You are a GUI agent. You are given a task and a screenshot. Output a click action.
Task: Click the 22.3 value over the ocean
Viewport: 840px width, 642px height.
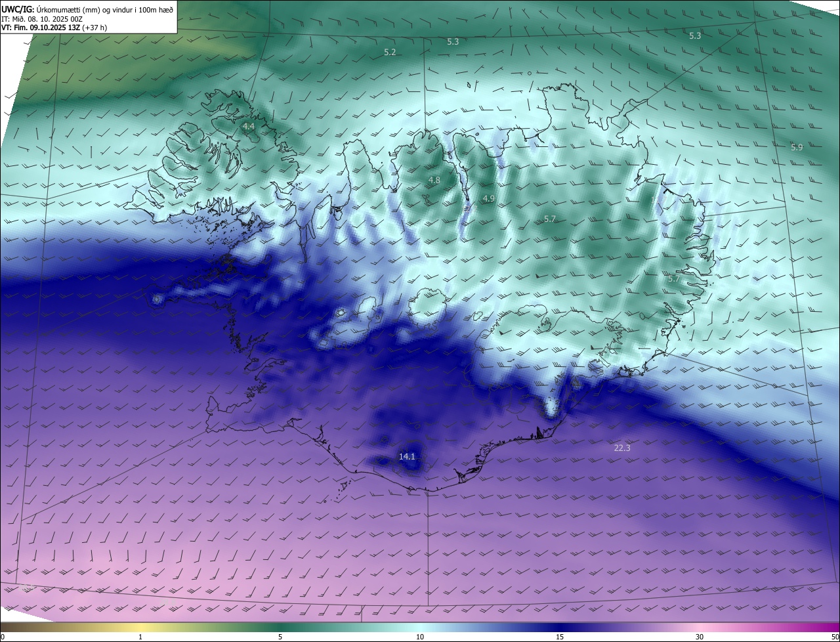622,448
